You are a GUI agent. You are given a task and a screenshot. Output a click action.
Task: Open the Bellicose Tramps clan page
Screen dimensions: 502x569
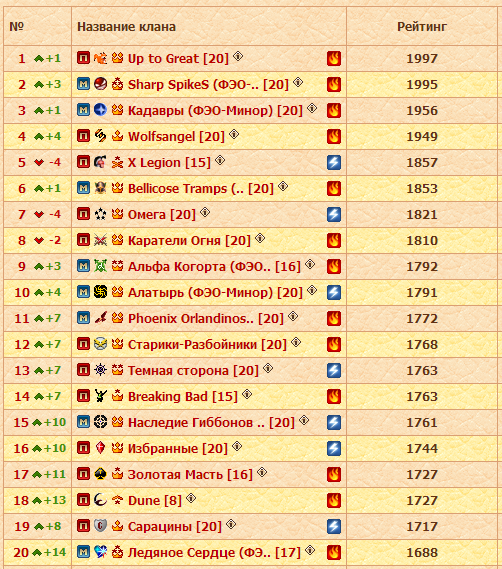pos(201,188)
